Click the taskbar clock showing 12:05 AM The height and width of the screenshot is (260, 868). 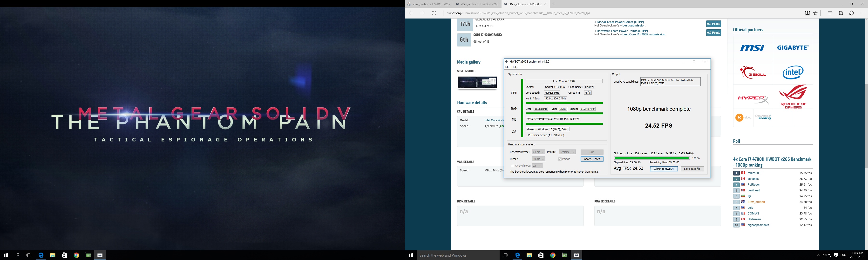click(857, 255)
